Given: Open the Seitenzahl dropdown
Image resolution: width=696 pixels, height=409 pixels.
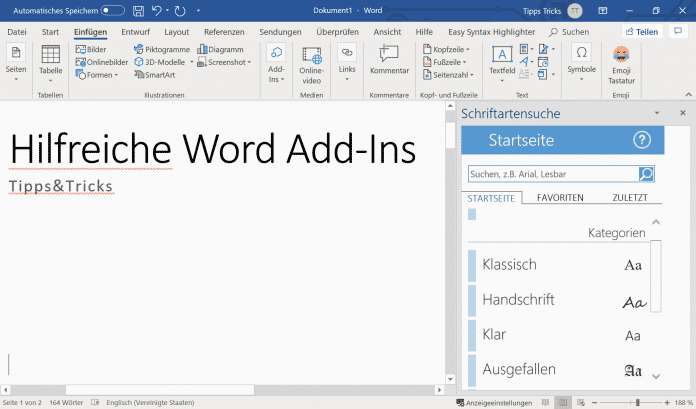Looking at the screenshot, I should [x=445, y=75].
